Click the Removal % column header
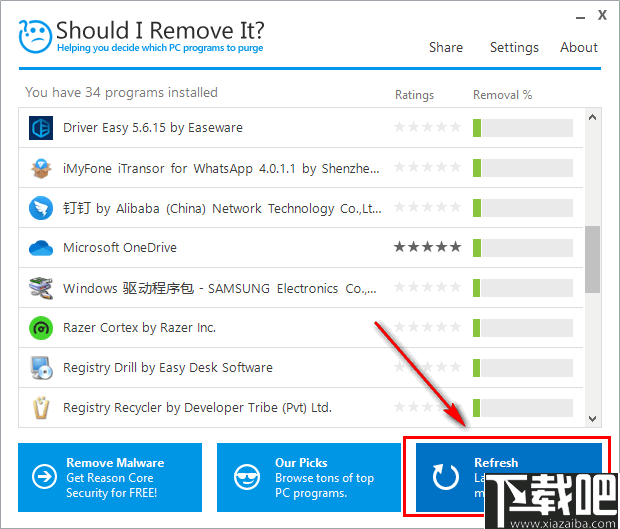 (x=503, y=95)
